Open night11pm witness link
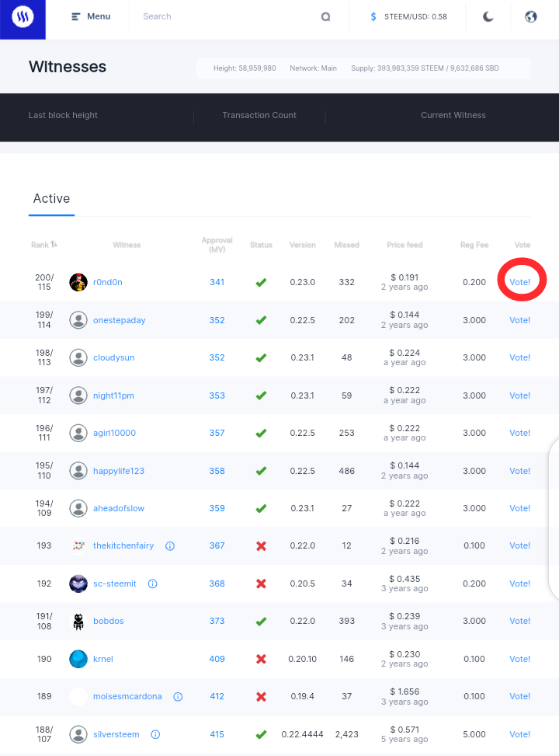 (x=113, y=395)
